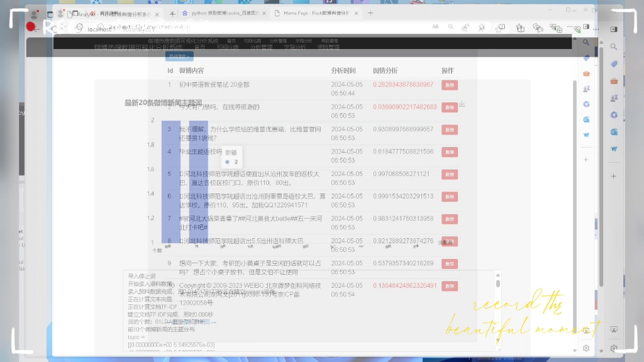Viewport: 644px width, 362px height.
Task: Delete row 1 初中英语教资笔试 entry
Action: point(449,85)
